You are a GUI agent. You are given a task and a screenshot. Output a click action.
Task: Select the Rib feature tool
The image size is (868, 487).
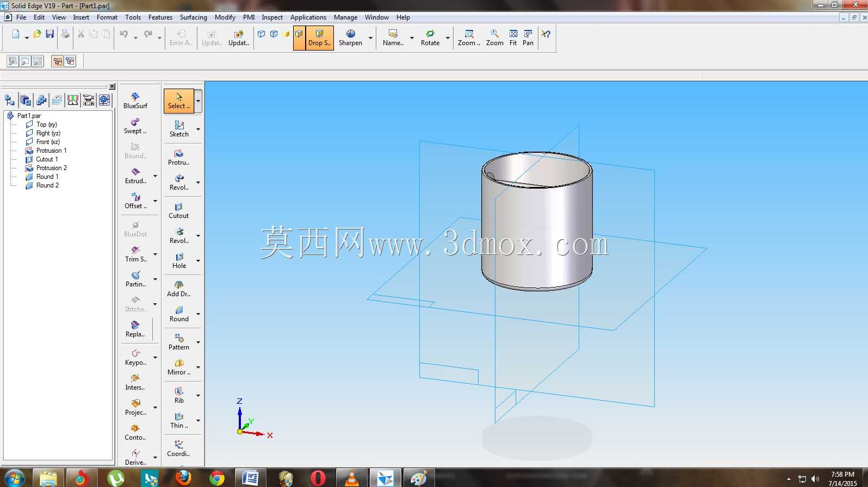point(179,395)
